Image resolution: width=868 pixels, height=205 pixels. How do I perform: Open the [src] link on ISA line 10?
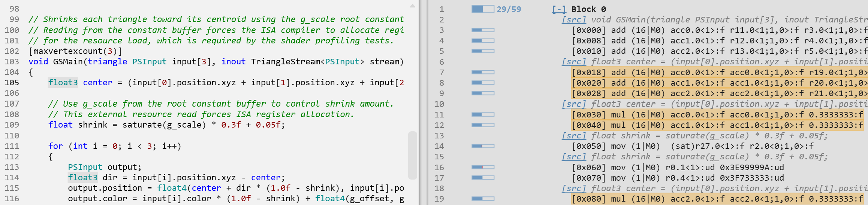coord(573,104)
